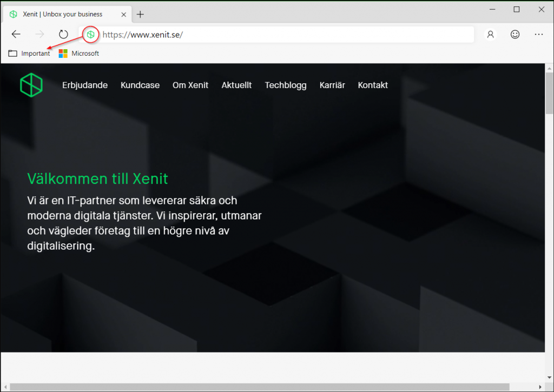
Task: Open the browser profile icon
Action: [x=490, y=34]
